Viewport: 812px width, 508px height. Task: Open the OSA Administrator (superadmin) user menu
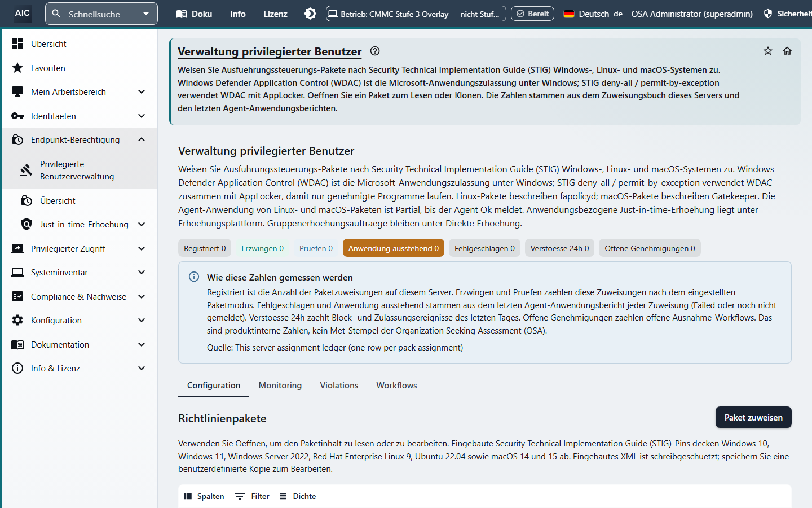pyautogui.click(x=692, y=14)
